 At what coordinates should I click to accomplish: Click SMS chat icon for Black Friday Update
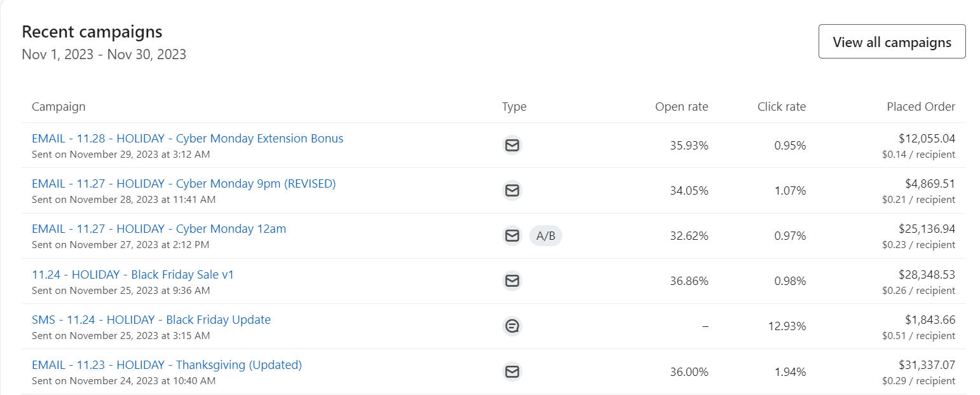click(512, 326)
